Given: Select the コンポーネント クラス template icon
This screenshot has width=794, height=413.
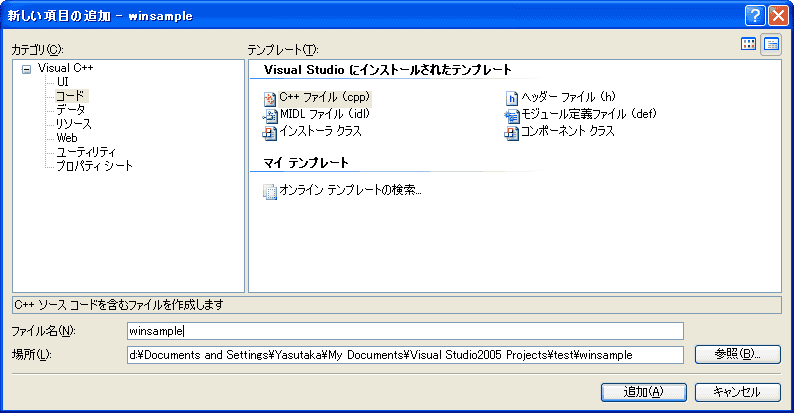Looking at the screenshot, I should pyautogui.click(x=512, y=133).
